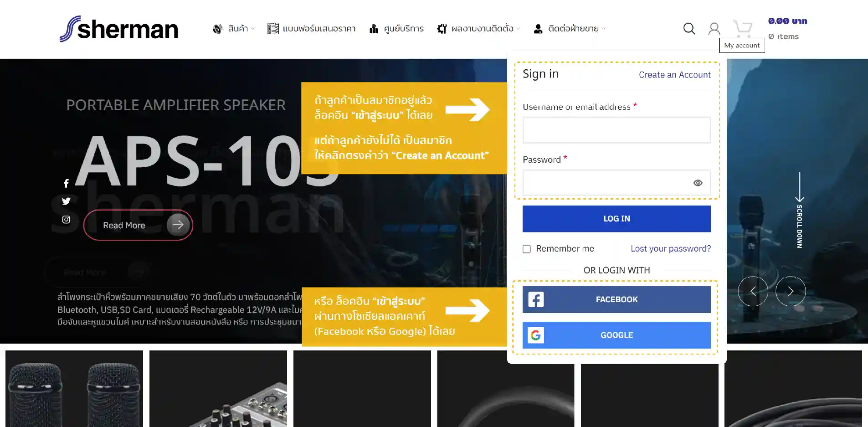This screenshot has width=868, height=427.
Task: Click the Lost your password link
Action: [x=671, y=249]
